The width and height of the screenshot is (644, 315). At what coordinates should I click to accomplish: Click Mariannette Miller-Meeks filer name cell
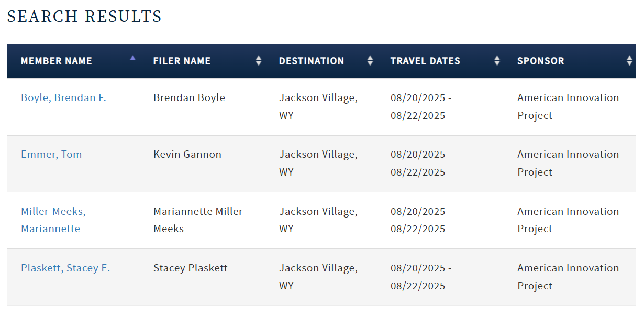click(x=199, y=220)
